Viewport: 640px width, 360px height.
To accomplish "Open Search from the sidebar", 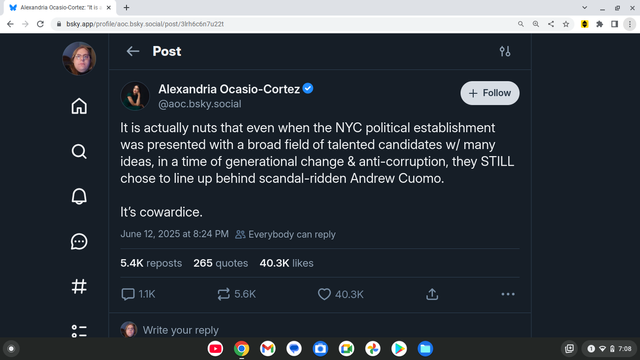I will click(79, 151).
